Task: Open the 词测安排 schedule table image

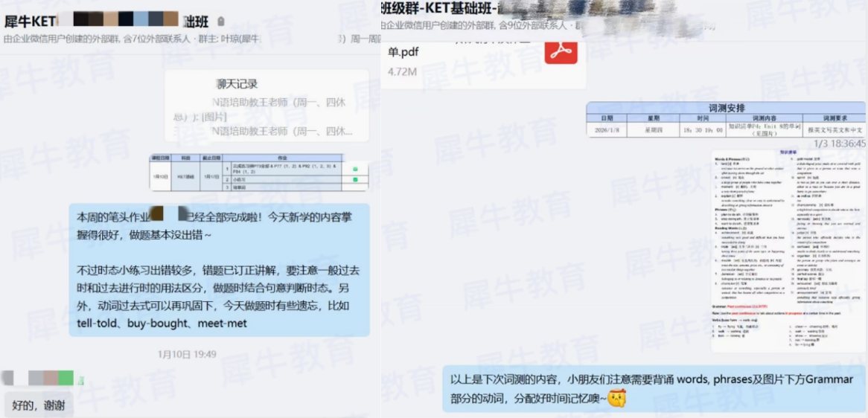Action: pyautogui.click(x=726, y=119)
